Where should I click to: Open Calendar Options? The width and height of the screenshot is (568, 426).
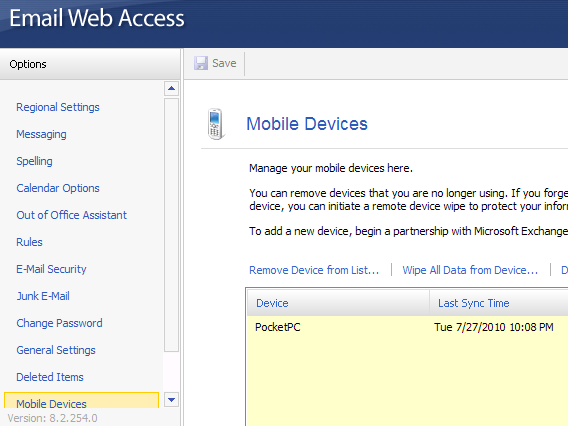click(58, 188)
